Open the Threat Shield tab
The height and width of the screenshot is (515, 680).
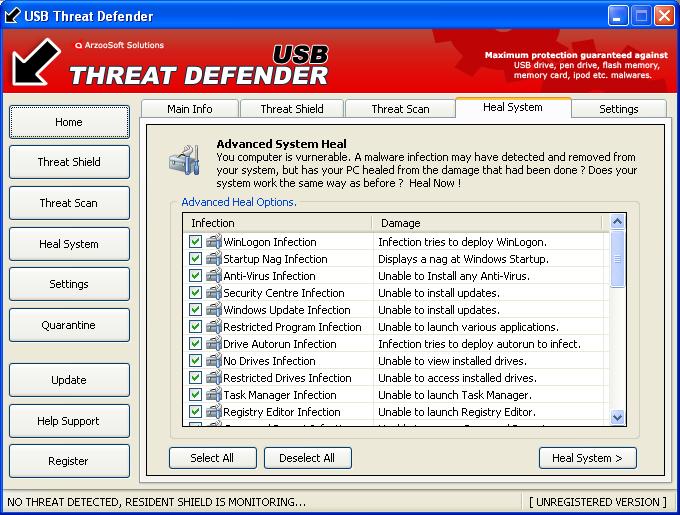point(292,109)
